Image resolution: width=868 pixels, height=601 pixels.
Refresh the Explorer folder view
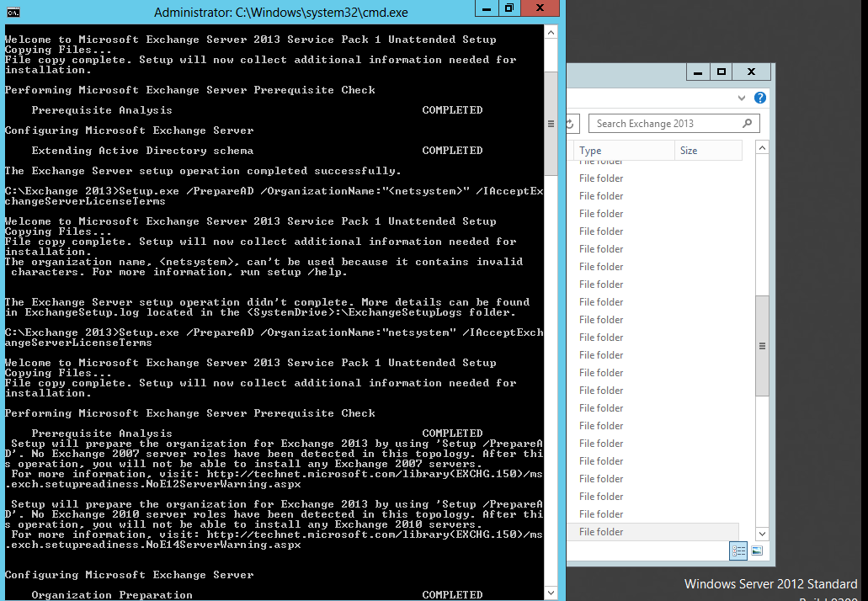[571, 124]
